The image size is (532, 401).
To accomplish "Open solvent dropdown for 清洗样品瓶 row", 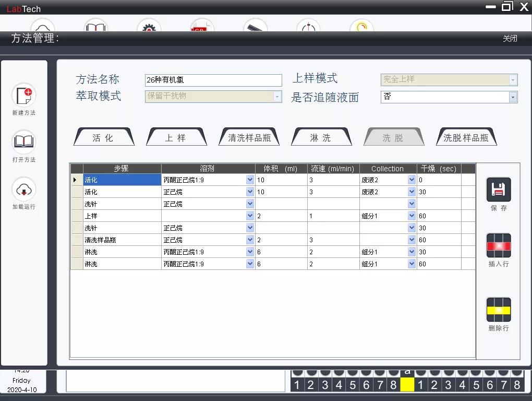I will [x=250, y=240].
